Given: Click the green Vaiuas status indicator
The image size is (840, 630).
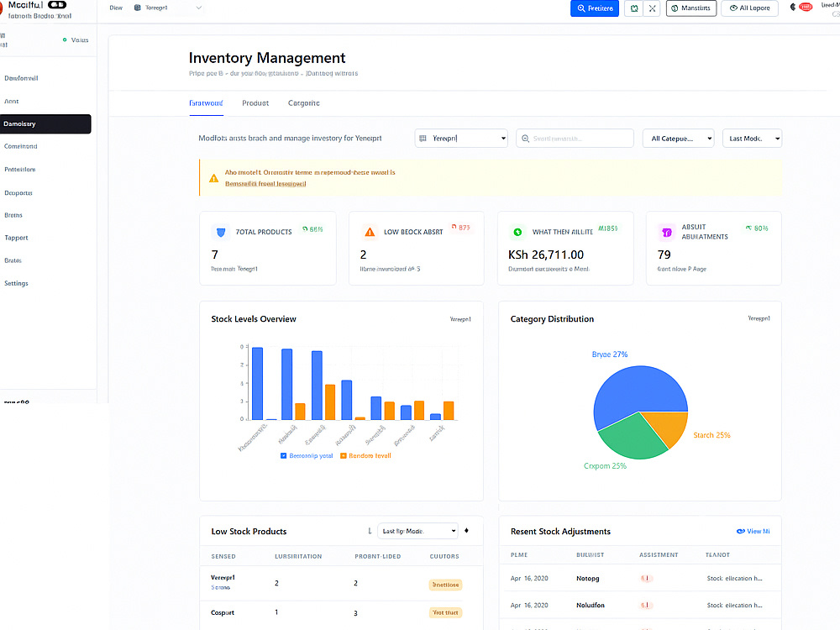Looking at the screenshot, I should [x=76, y=40].
